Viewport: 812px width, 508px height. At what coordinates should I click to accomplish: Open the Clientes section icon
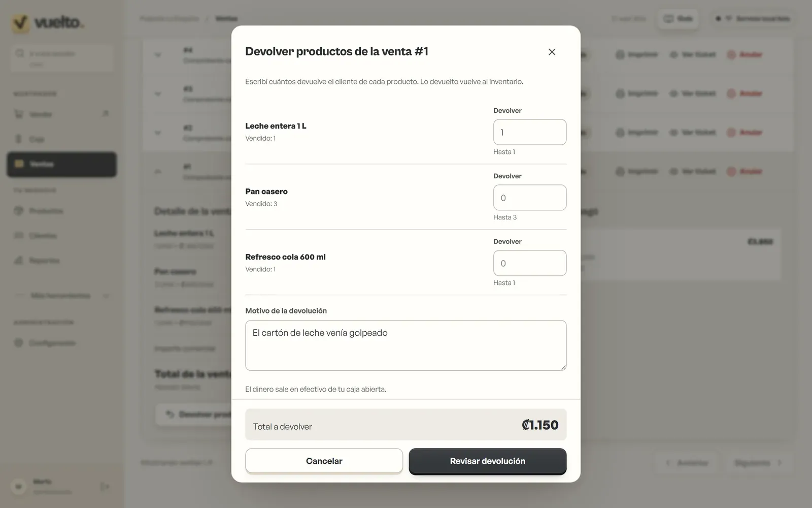19,236
